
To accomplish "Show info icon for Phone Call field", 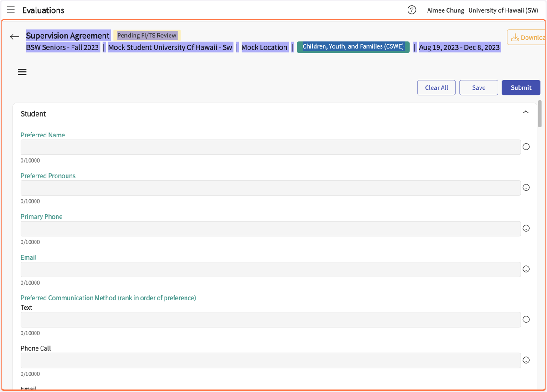I will [x=526, y=360].
